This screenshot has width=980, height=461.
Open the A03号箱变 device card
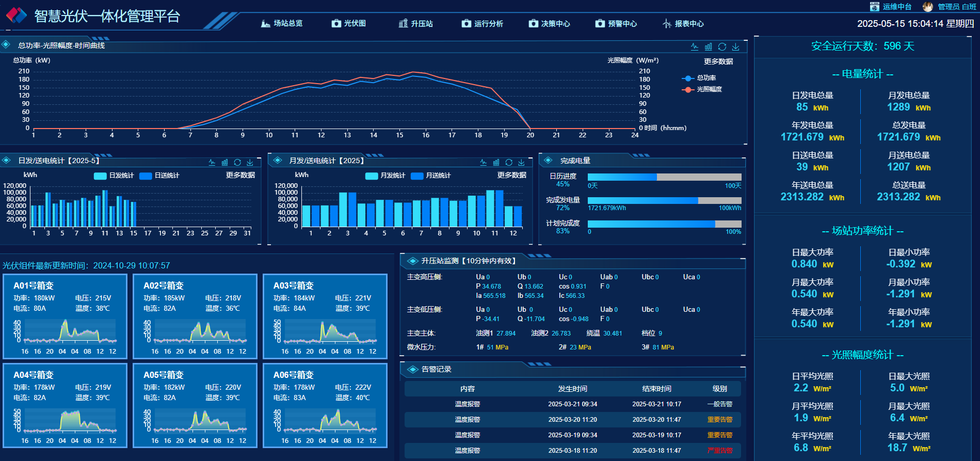click(x=325, y=316)
